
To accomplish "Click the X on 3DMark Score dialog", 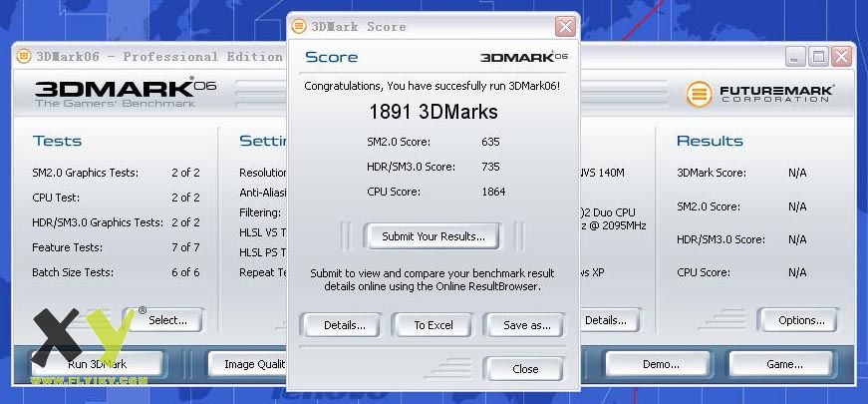I will tap(565, 26).
